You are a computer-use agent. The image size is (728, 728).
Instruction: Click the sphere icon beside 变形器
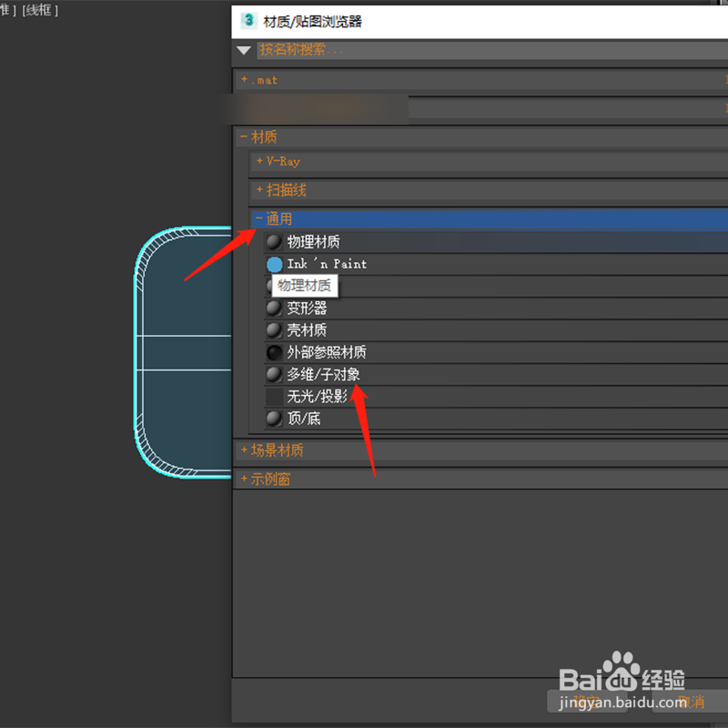(274, 308)
